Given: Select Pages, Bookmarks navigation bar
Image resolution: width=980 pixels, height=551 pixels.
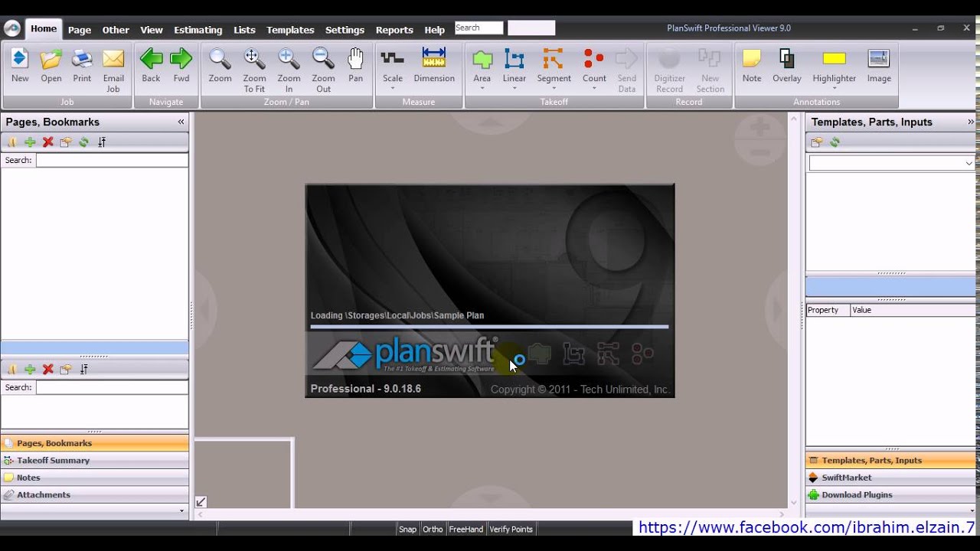Looking at the screenshot, I should (94, 443).
